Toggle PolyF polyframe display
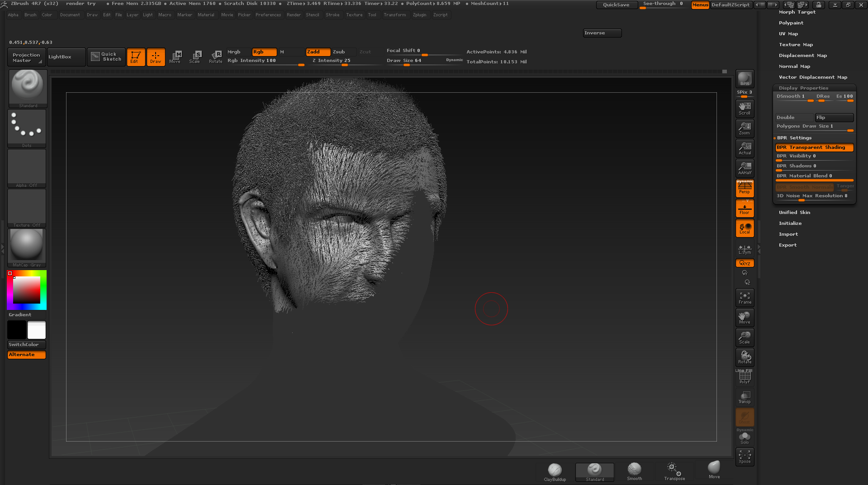The height and width of the screenshot is (485, 868). click(x=745, y=377)
